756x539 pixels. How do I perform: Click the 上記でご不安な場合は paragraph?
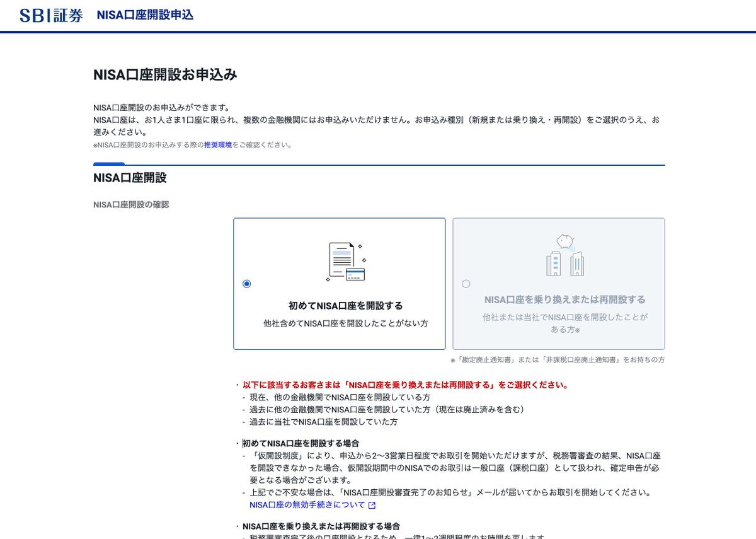(x=450, y=492)
